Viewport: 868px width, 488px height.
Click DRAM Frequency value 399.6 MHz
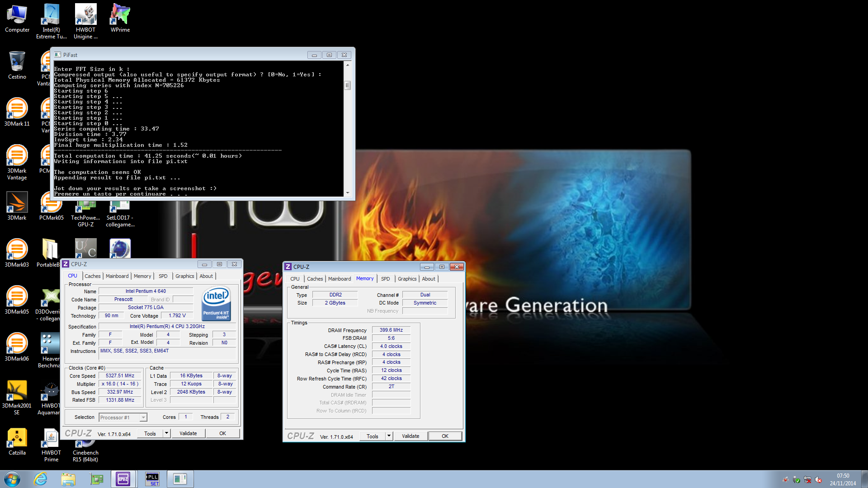[x=391, y=330]
